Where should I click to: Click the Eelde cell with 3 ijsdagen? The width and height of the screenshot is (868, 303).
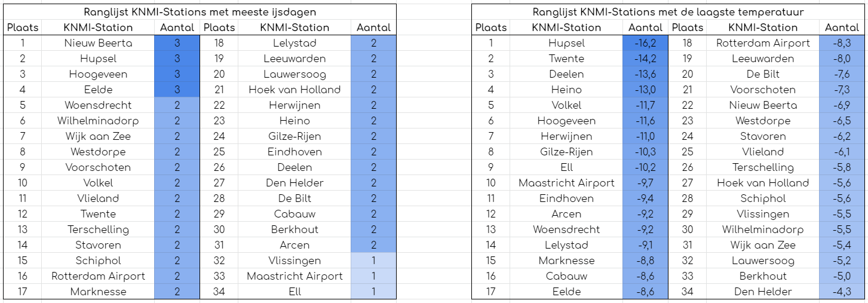[98, 90]
